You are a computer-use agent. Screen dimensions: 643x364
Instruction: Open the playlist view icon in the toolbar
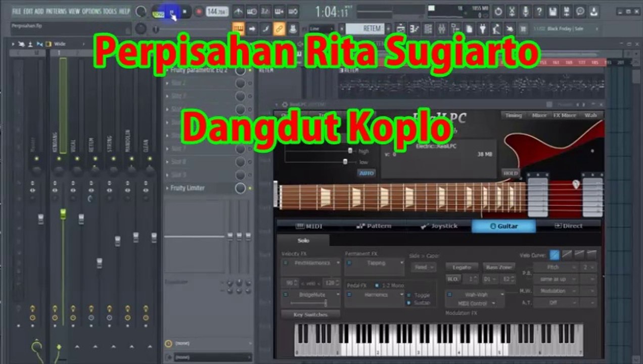coord(400,29)
